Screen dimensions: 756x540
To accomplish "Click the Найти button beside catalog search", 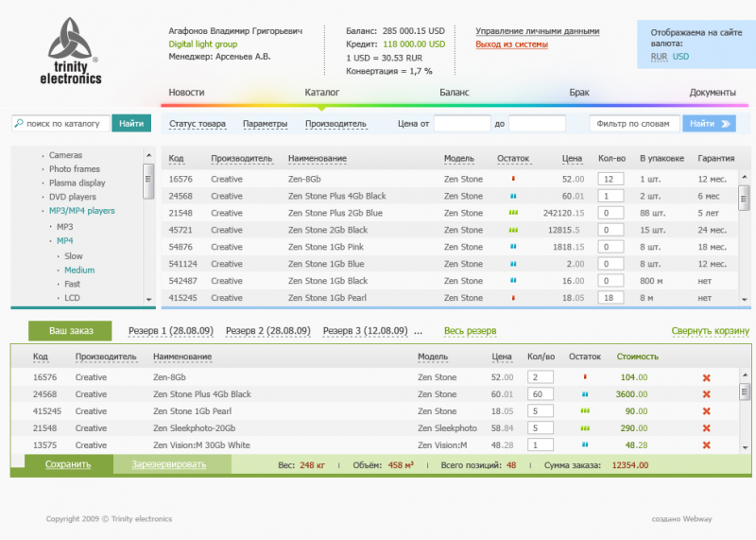I will pyautogui.click(x=131, y=124).
